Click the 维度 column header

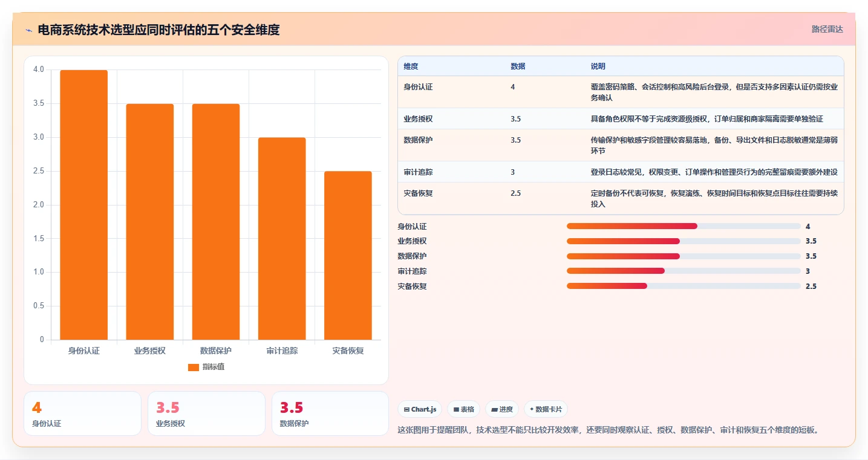click(x=411, y=66)
